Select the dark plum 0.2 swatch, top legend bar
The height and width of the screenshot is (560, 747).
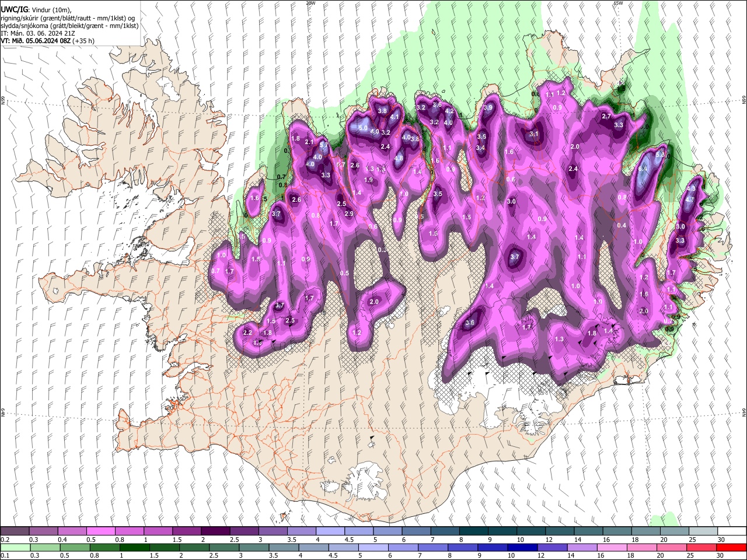point(15,531)
